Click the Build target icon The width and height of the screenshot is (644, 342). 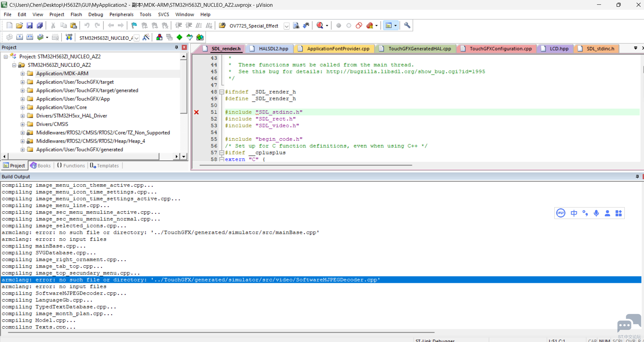pos(20,37)
